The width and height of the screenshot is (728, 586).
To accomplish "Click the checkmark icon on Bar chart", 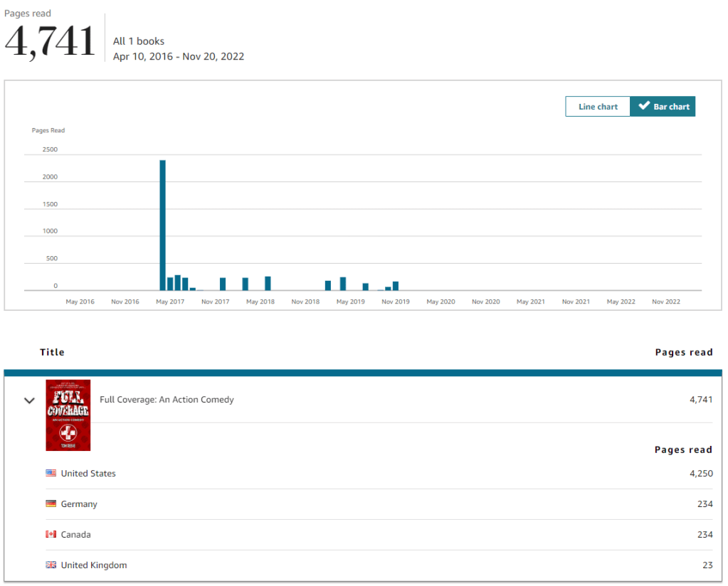I will 643,106.
